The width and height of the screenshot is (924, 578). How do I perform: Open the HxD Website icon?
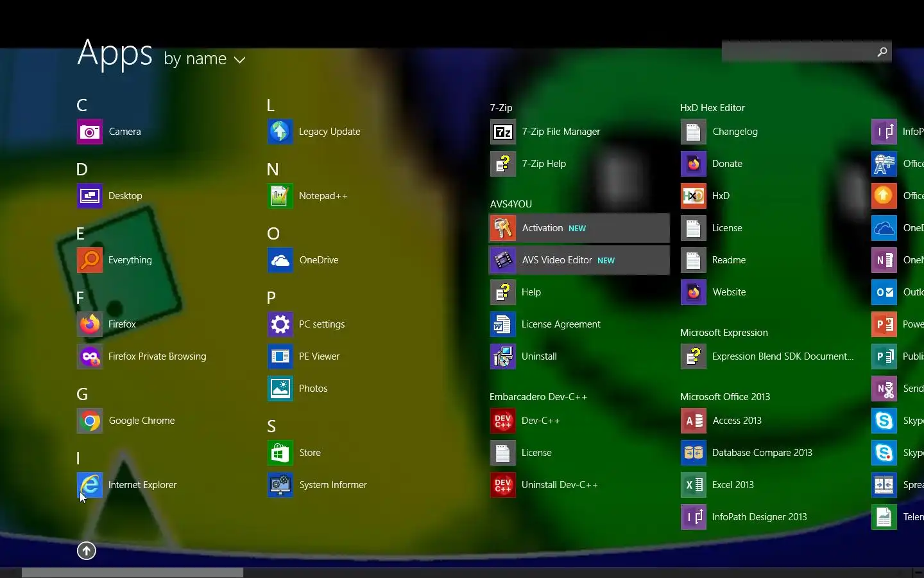(x=694, y=292)
